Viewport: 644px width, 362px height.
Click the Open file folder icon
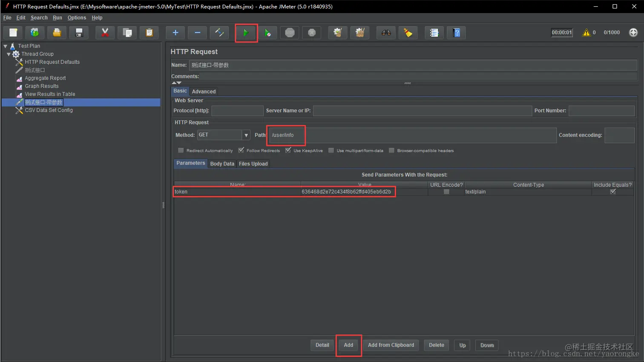click(57, 33)
